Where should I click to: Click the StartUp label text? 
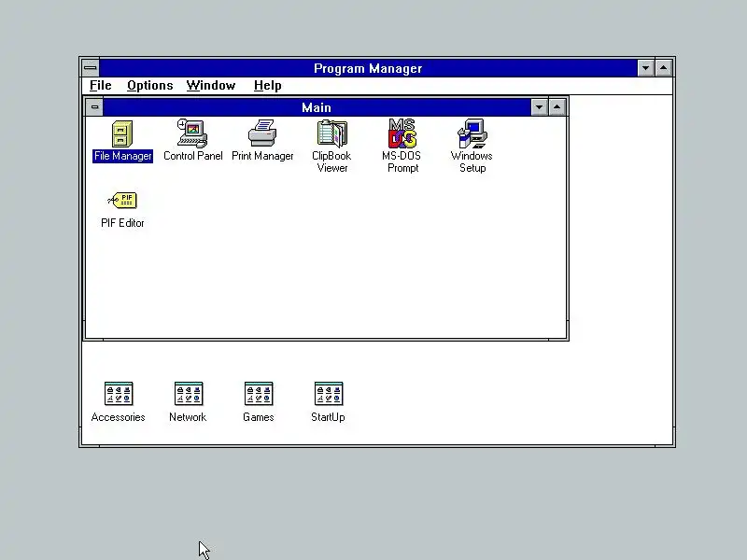(328, 417)
